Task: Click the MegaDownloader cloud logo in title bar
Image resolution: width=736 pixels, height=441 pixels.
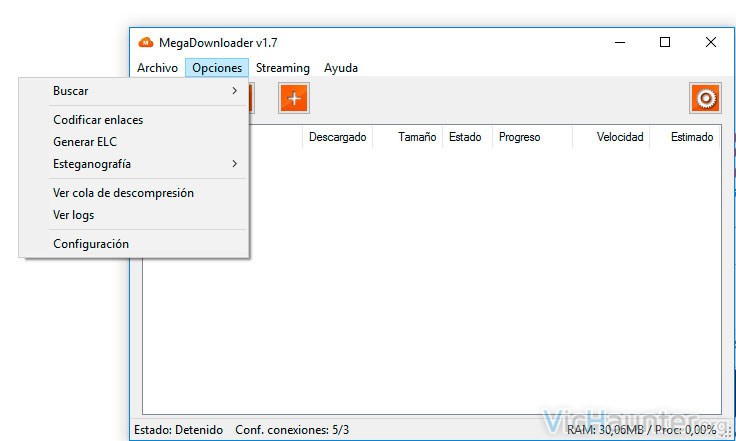Action: tap(146, 43)
